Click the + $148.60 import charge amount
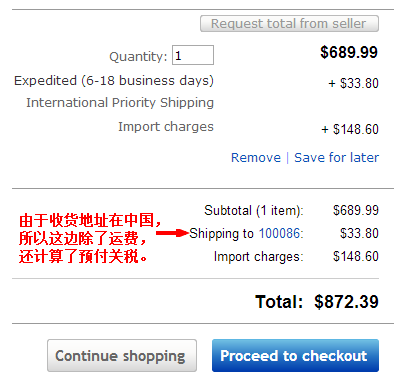This screenshot has height=385, width=399. pos(350,129)
